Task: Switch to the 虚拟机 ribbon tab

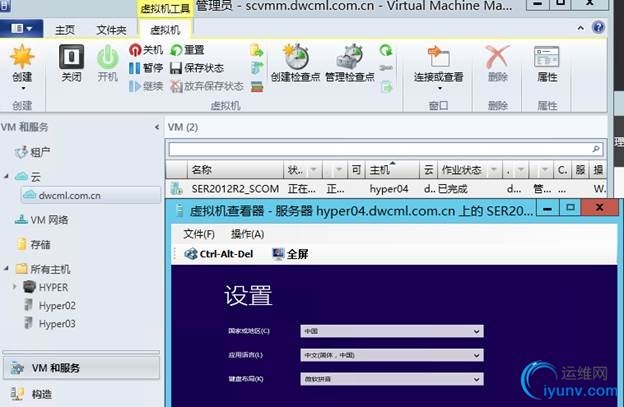Action: (165, 30)
